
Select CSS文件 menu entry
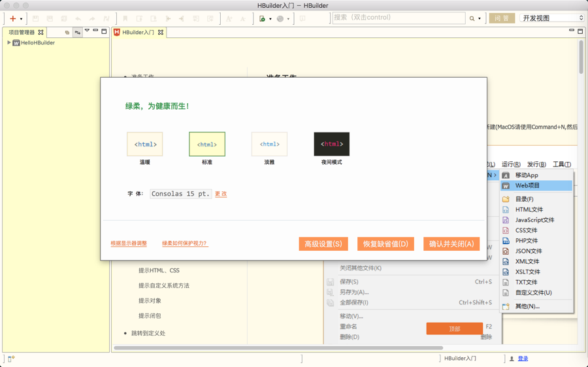coord(536,230)
